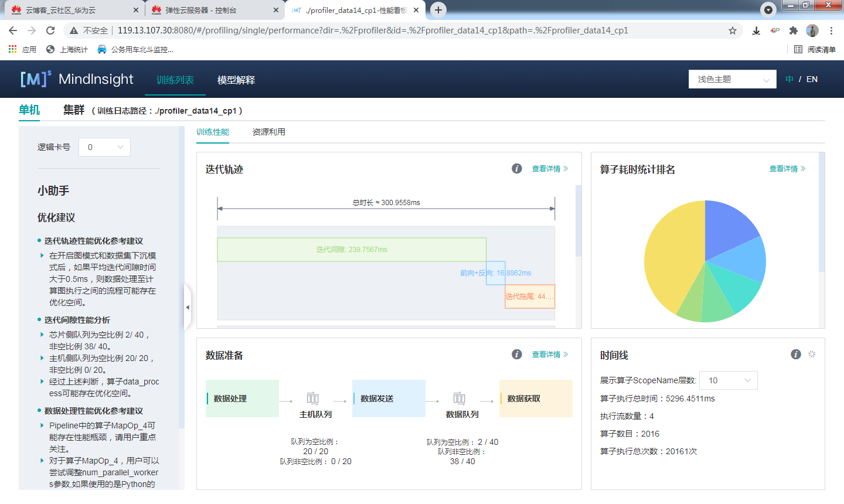Bookmark this page with the star icon
Viewport: 844px width, 504px height.
[733, 30]
